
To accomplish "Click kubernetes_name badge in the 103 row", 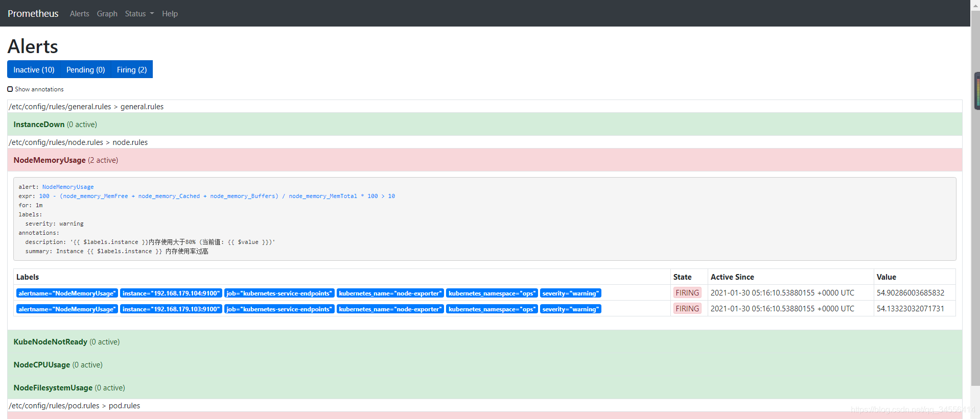I will 390,309.
